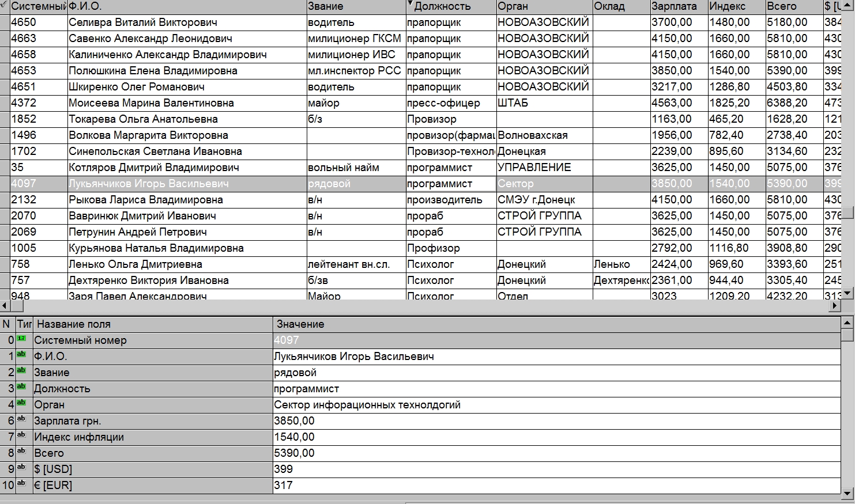Click the type icon beside Должность field row
Screen dimensions: 855x504
21,386
